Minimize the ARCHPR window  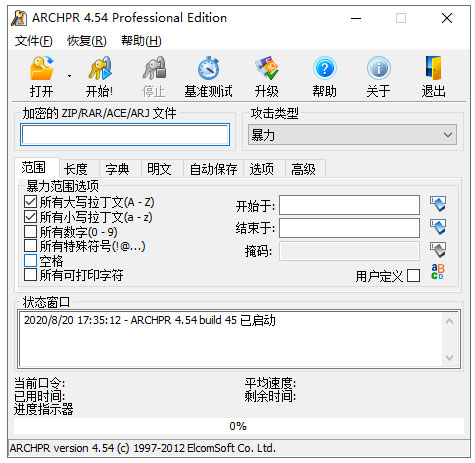click(356, 18)
